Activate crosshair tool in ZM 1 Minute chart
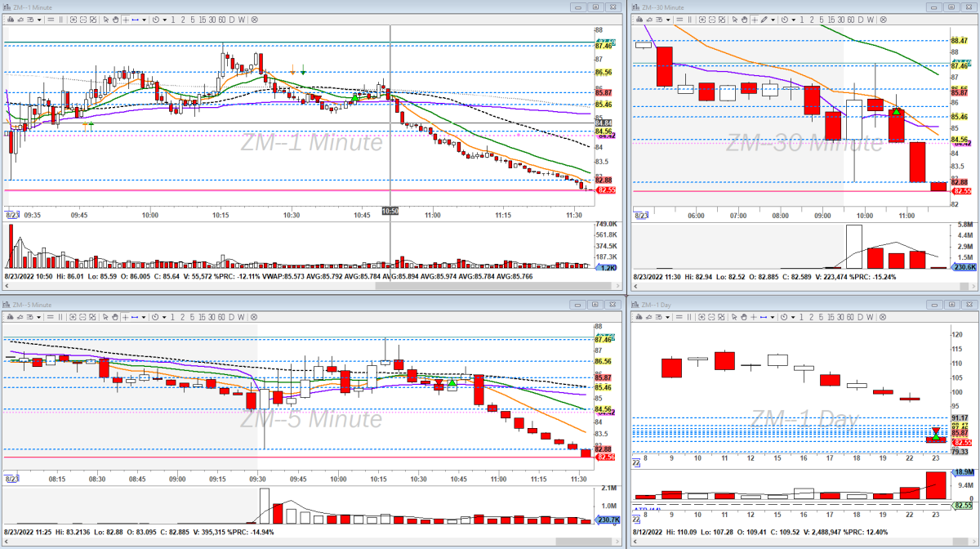The height and width of the screenshot is (549, 980). 126,20
